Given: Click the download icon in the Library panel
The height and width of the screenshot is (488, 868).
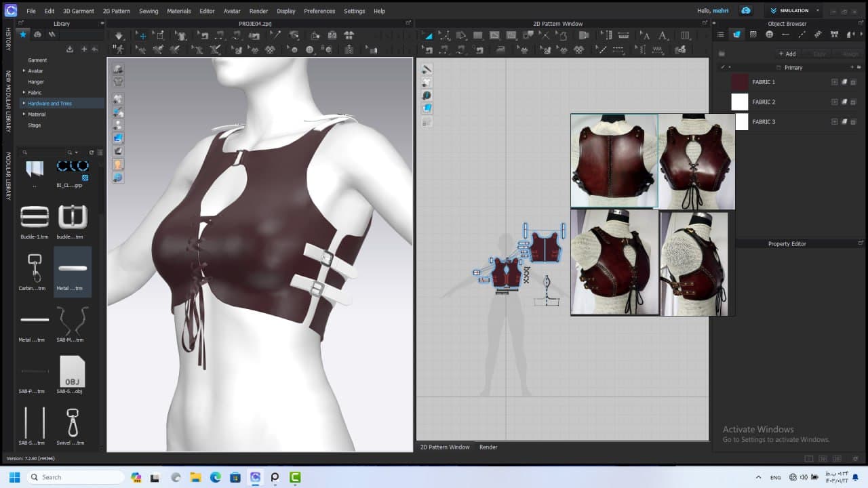Looking at the screenshot, I should pos(69,49).
